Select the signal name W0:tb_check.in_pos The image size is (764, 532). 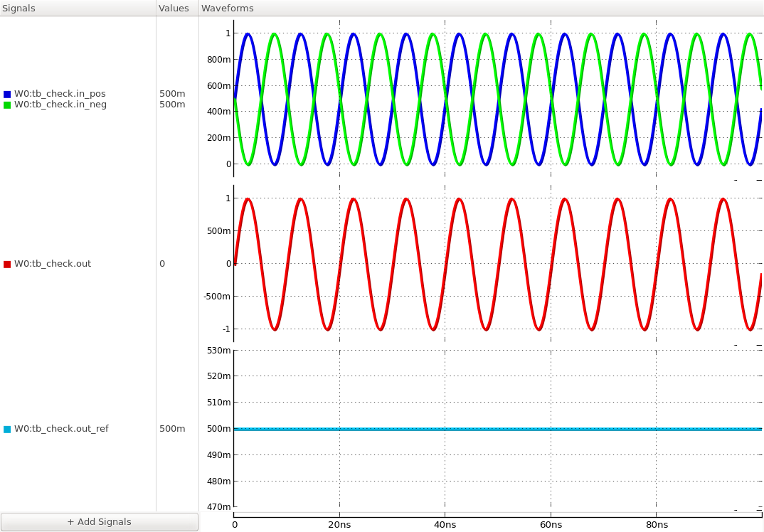tap(59, 93)
